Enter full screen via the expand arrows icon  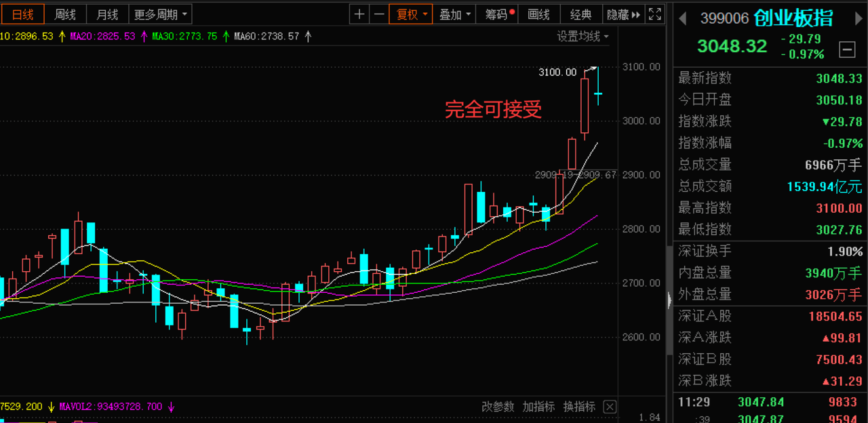(x=654, y=14)
